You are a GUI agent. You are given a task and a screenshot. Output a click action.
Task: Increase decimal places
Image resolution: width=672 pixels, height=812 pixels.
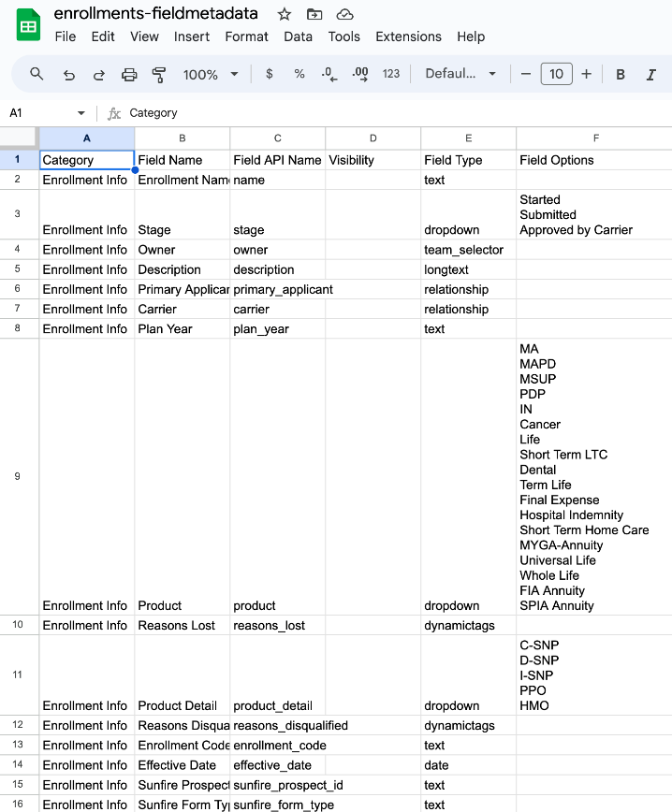click(x=360, y=74)
